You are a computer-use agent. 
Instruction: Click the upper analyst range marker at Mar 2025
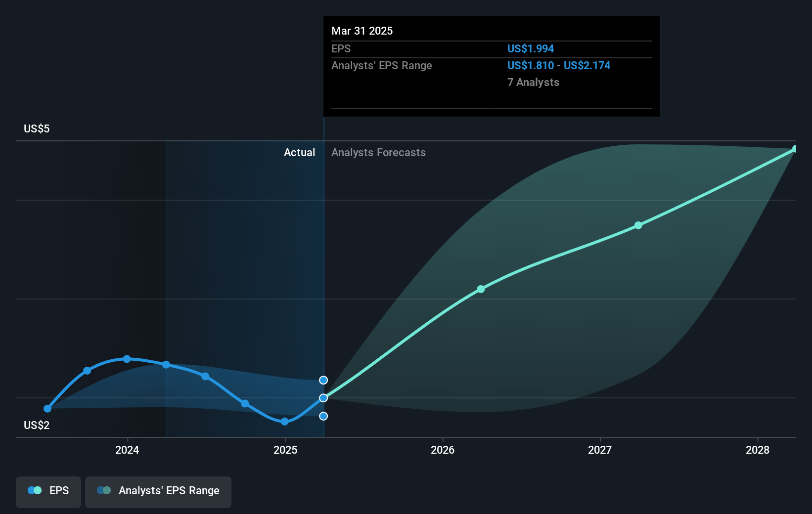pos(323,380)
